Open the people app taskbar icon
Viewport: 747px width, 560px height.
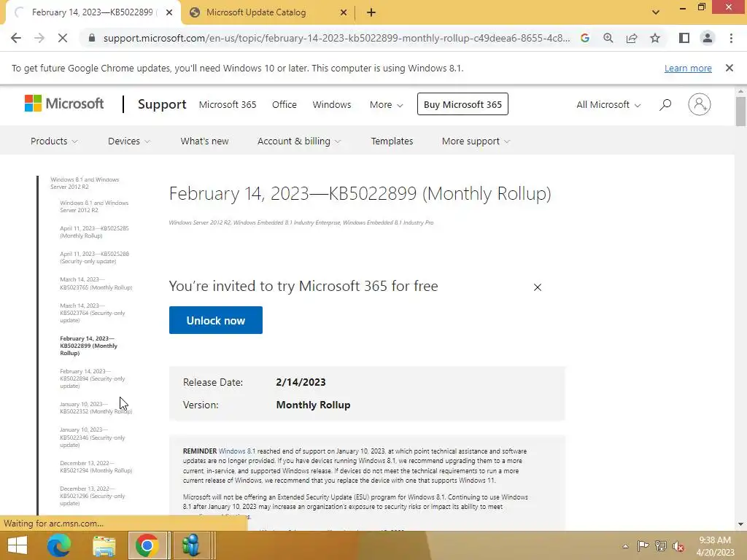click(191, 545)
